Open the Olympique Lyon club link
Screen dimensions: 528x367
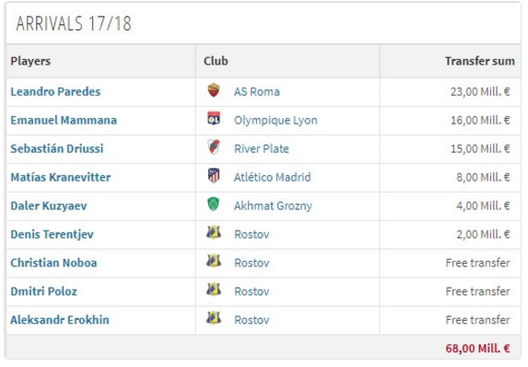coord(276,121)
